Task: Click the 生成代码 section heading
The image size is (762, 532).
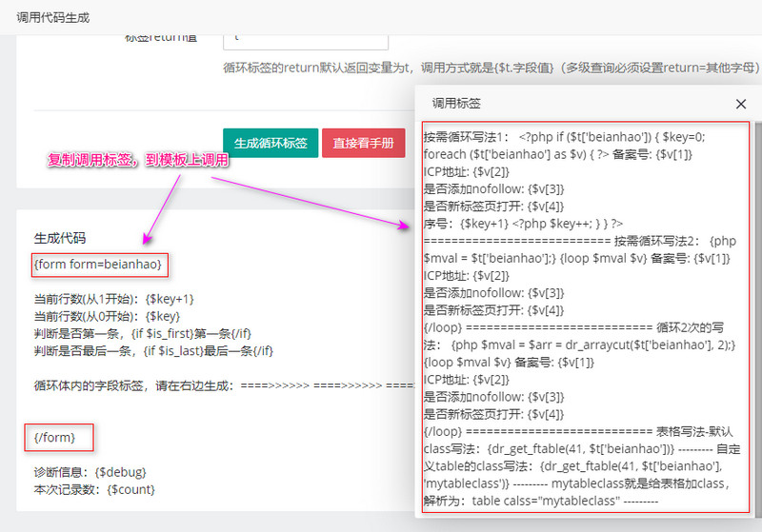Action: click(60, 238)
